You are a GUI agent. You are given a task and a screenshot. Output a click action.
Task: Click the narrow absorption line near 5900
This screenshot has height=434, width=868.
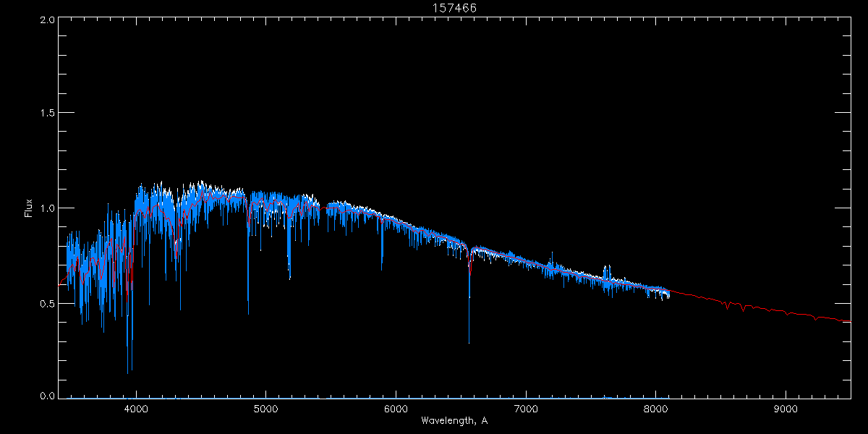(x=382, y=268)
